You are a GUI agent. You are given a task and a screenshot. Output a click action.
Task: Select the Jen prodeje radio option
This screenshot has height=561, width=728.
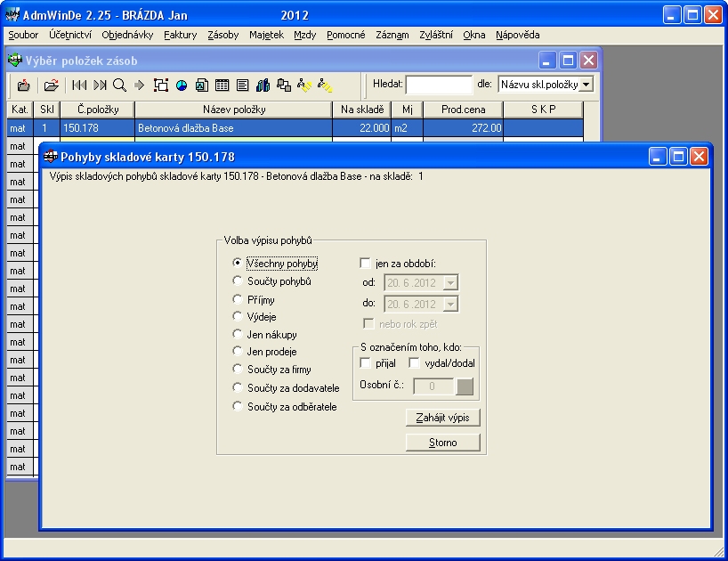coord(238,351)
